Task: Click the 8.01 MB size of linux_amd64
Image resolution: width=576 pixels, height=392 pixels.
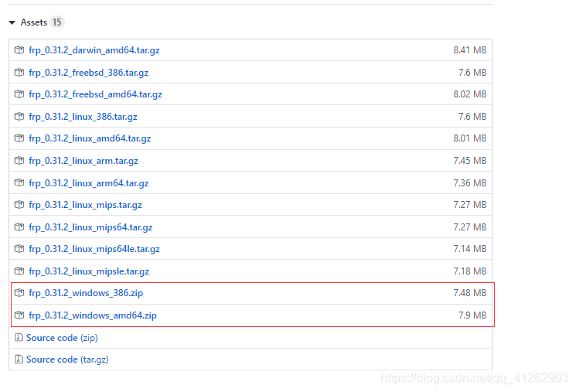Action: pos(469,138)
